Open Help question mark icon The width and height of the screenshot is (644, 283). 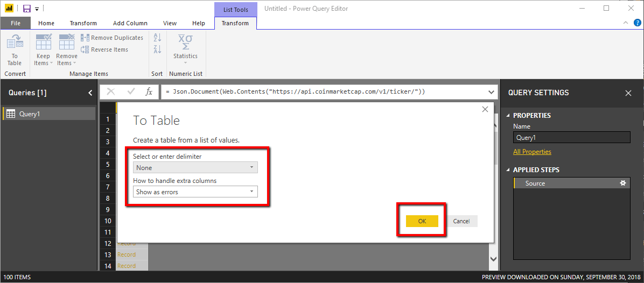point(638,23)
